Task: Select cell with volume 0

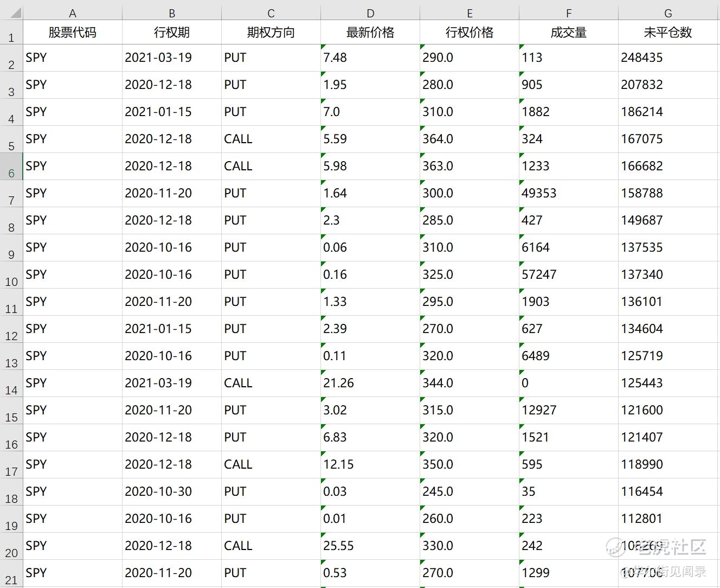Action: (569, 384)
